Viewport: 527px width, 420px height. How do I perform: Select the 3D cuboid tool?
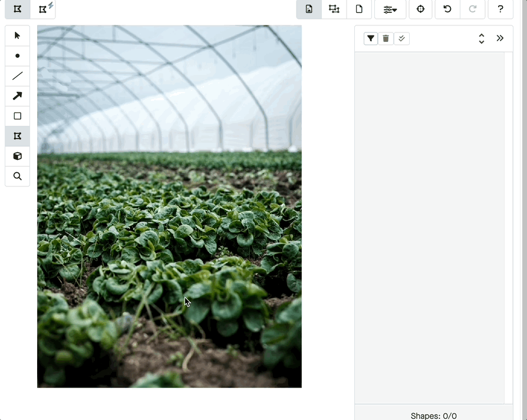coord(18,156)
